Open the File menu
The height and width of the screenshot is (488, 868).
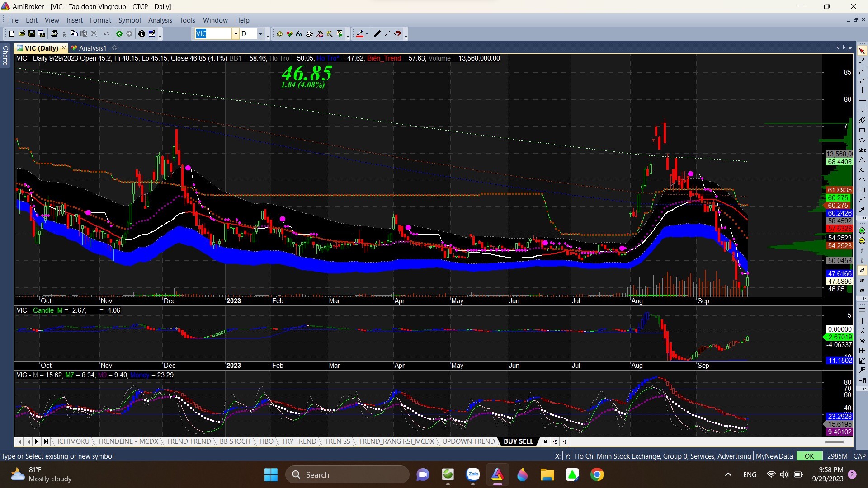[x=13, y=20]
